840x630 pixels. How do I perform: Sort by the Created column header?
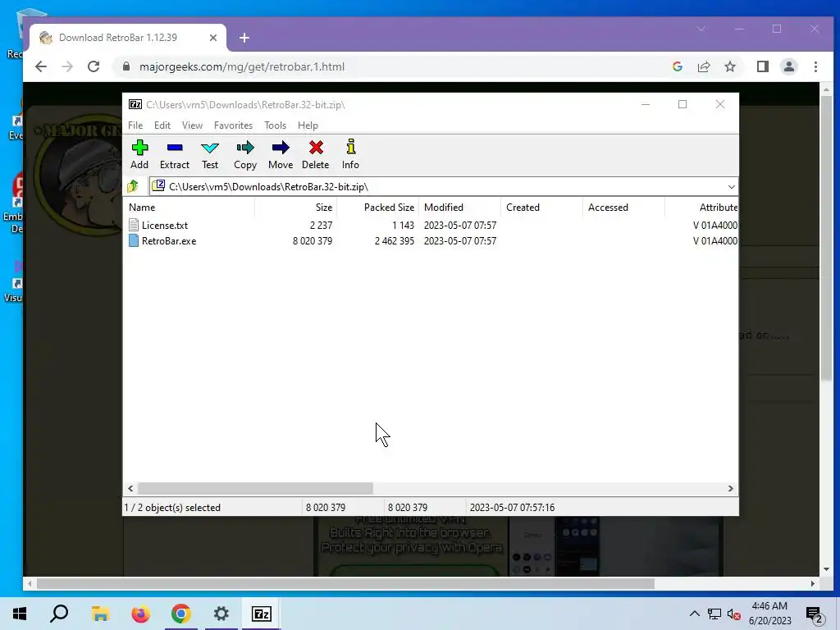(x=541, y=208)
